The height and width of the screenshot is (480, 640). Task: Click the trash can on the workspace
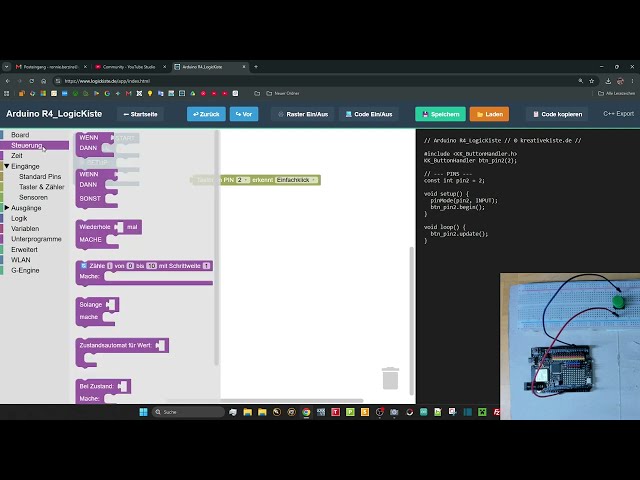[390, 378]
